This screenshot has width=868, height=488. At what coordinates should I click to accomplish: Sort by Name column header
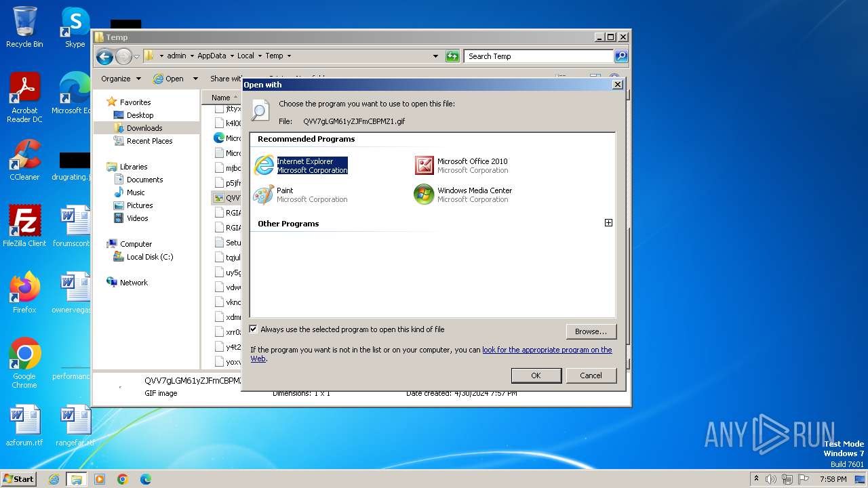tap(221, 98)
